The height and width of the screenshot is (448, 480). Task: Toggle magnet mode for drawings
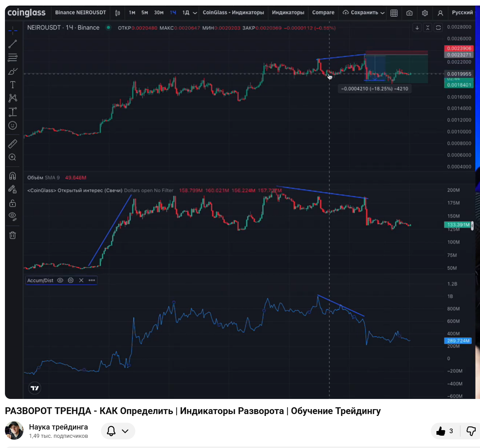point(13,176)
